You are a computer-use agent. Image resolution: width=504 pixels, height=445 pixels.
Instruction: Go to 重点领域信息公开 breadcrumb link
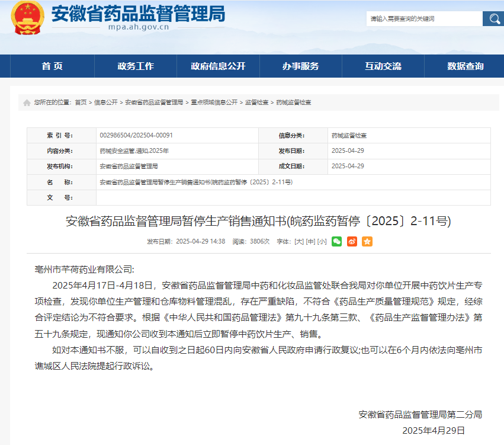pyautogui.click(x=214, y=103)
